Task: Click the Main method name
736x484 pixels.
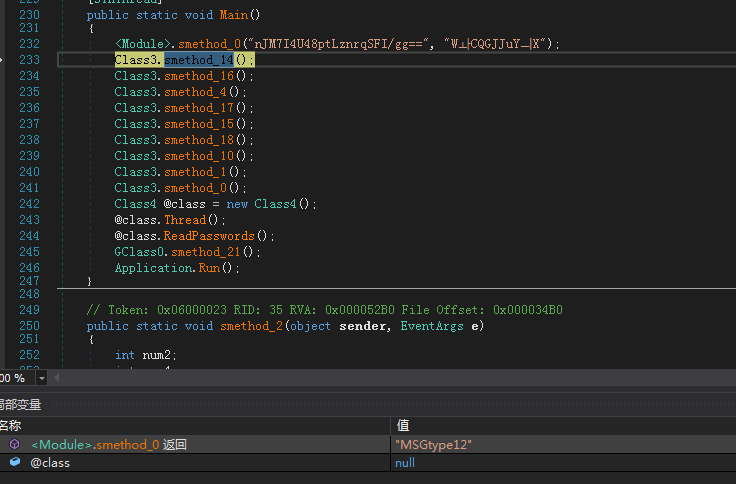Action: pos(234,15)
